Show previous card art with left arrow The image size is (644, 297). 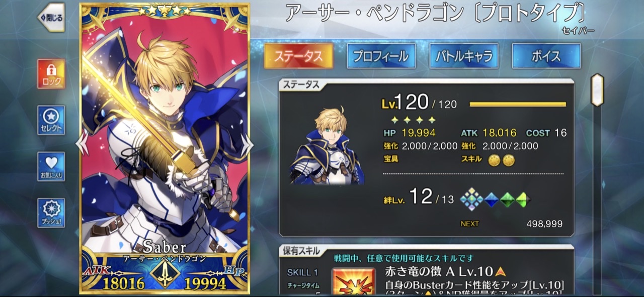[x=82, y=145]
